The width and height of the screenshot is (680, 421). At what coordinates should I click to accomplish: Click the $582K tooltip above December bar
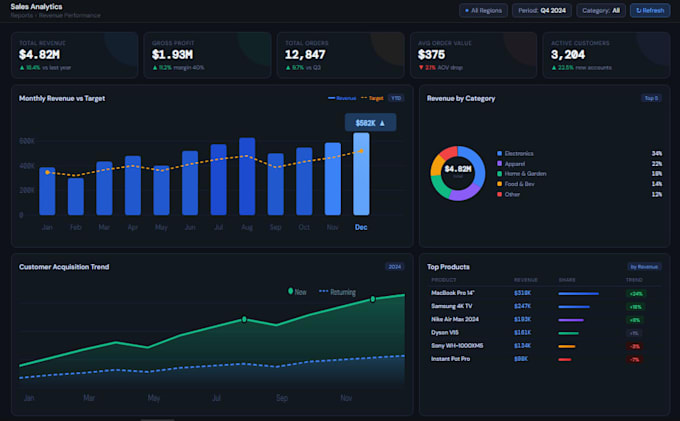coord(370,123)
